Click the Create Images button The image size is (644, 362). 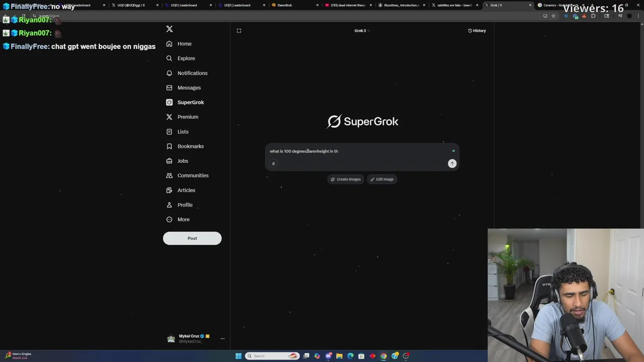point(346,179)
